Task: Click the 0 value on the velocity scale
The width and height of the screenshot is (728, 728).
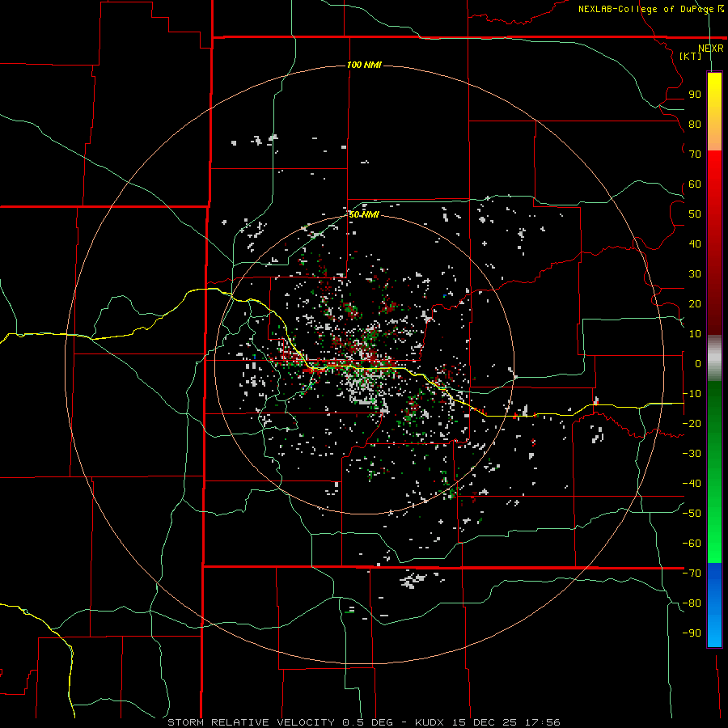Action: 697,364
